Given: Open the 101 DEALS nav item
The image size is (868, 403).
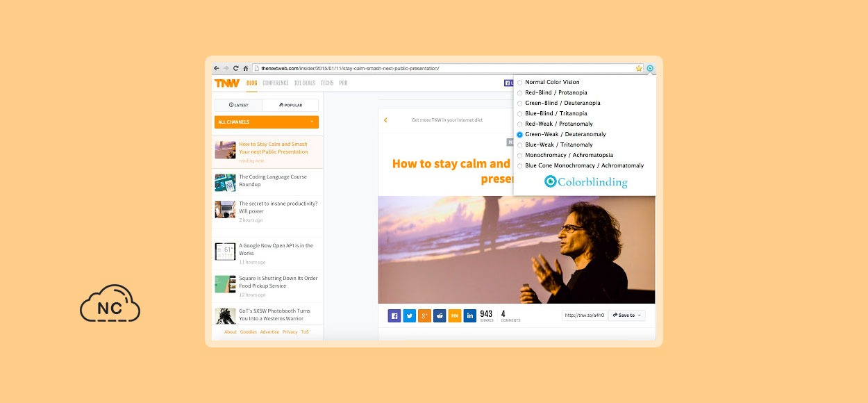Looking at the screenshot, I should pyautogui.click(x=304, y=83).
